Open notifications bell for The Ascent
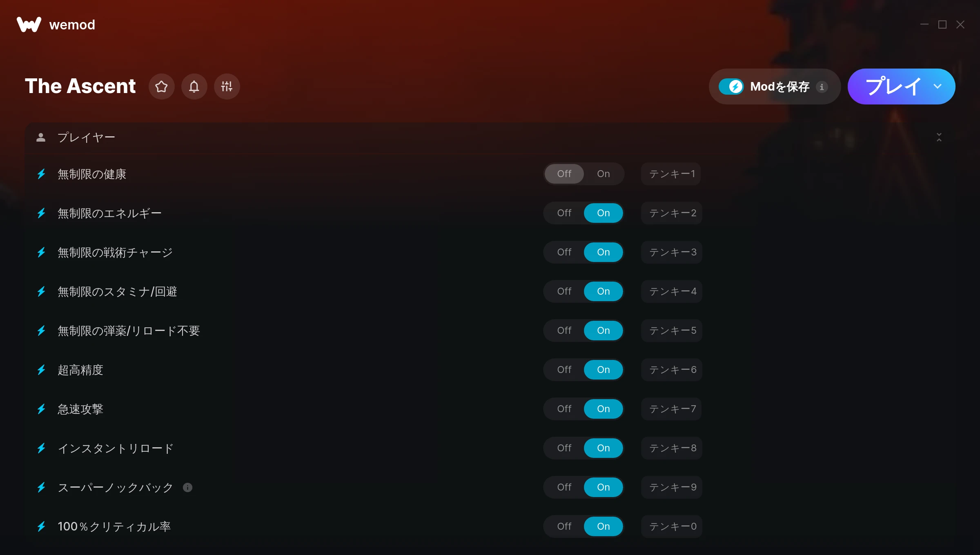Viewport: 980px width, 555px height. pos(194,87)
